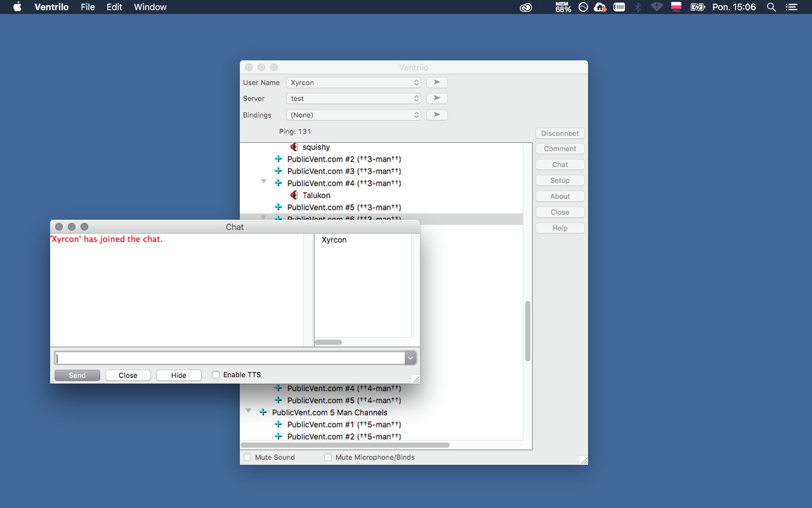Open Server arrow button

point(437,98)
